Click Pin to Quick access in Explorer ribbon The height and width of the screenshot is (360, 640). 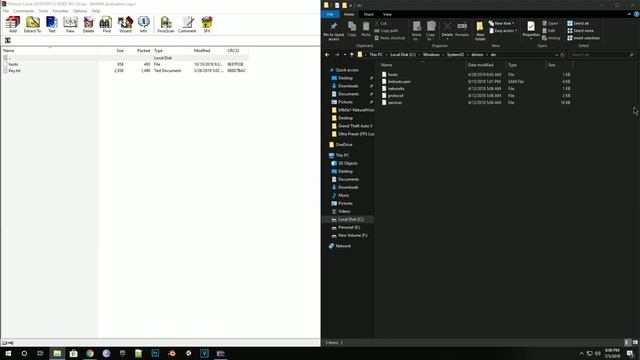(x=333, y=31)
